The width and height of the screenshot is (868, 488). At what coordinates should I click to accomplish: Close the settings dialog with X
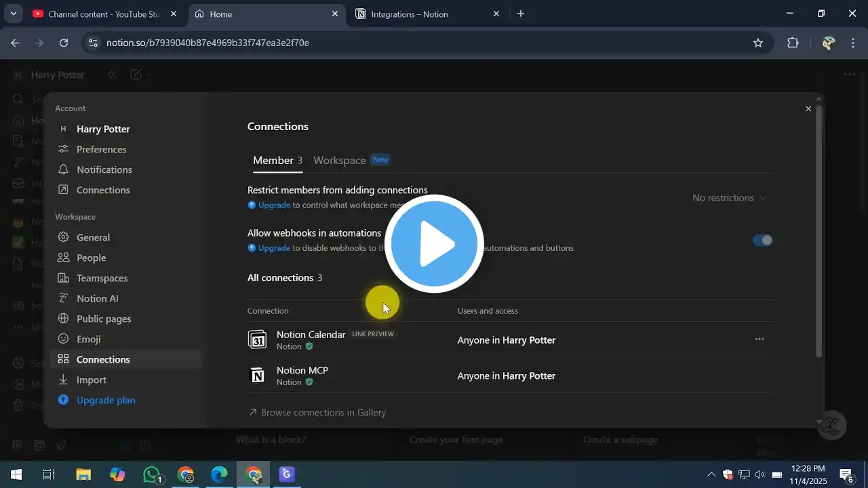click(x=808, y=108)
